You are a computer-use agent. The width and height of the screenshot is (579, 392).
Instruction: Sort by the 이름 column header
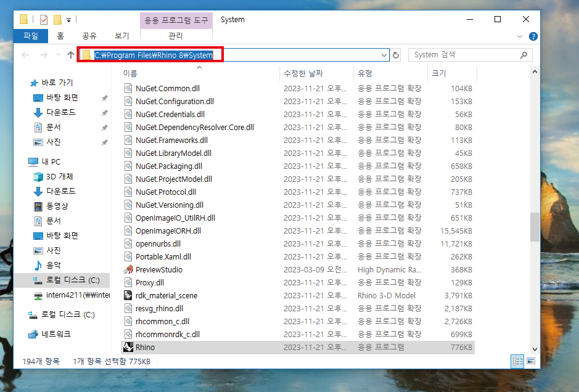(x=130, y=73)
